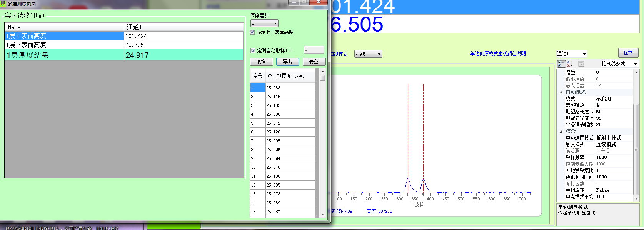Click the Alphabetical A-Z sort icon
The image size is (644, 230).
pyautogui.click(x=570, y=64)
